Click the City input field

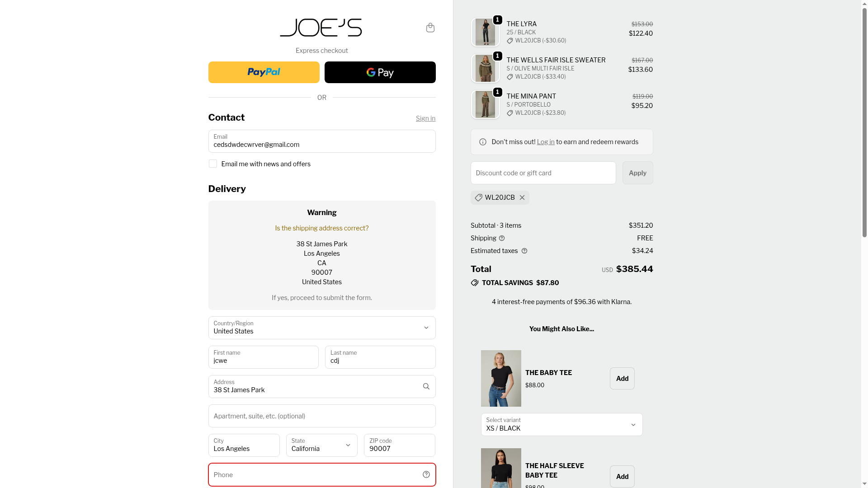point(244,445)
